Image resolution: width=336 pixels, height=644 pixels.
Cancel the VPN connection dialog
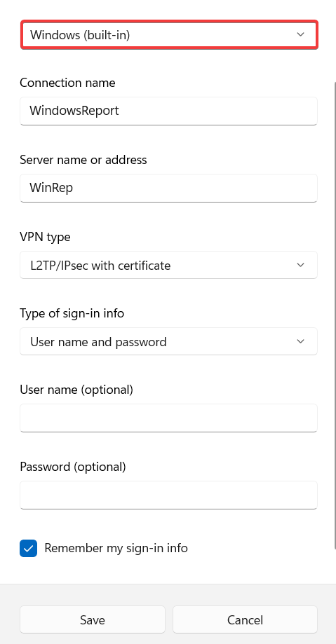[x=245, y=619]
